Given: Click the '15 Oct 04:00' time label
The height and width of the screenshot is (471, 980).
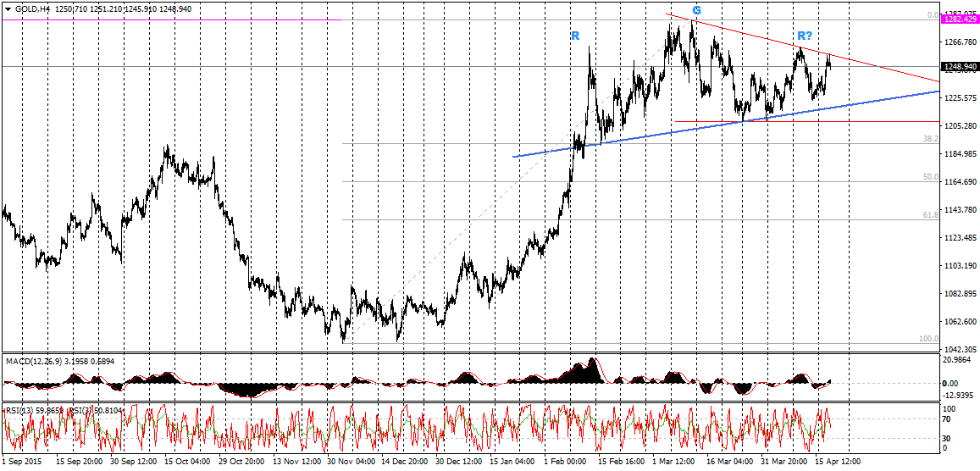Looking at the screenshot, I should click(x=185, y=461).
